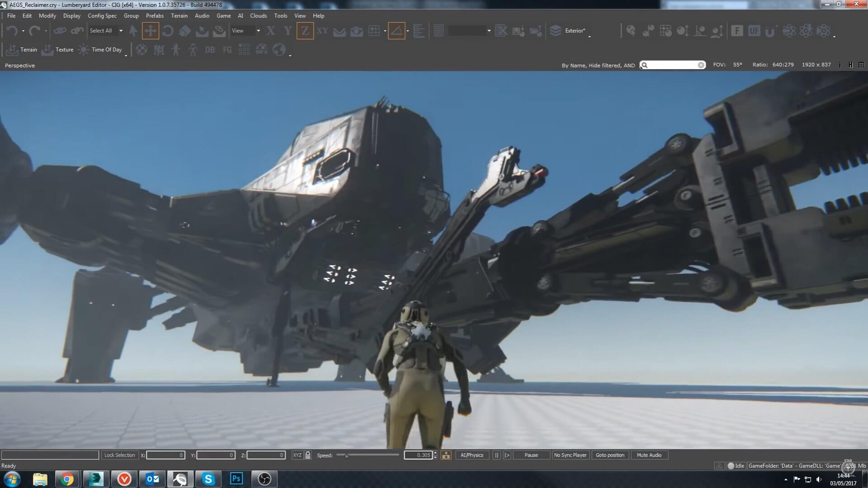The width and height of the screenshot is (868, 488).
Task: Activate the Rotate tool
Action: pos(167,31)
